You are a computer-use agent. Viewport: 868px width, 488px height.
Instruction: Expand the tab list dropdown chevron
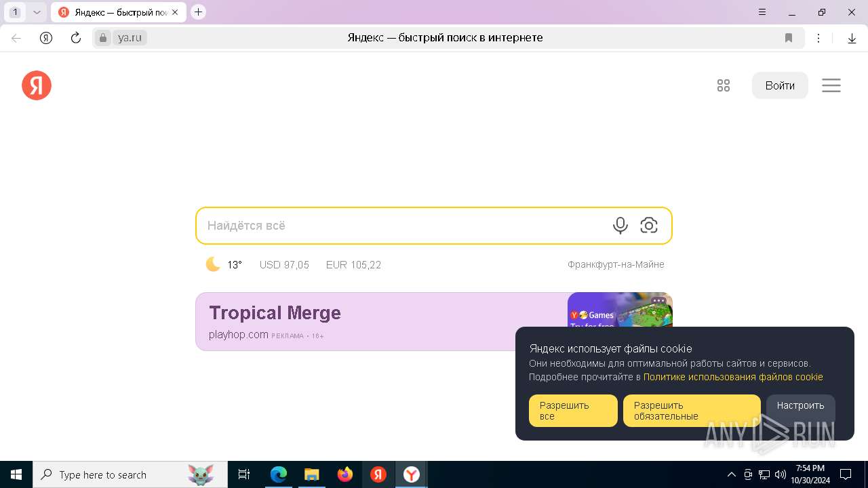tap(37, 12)
